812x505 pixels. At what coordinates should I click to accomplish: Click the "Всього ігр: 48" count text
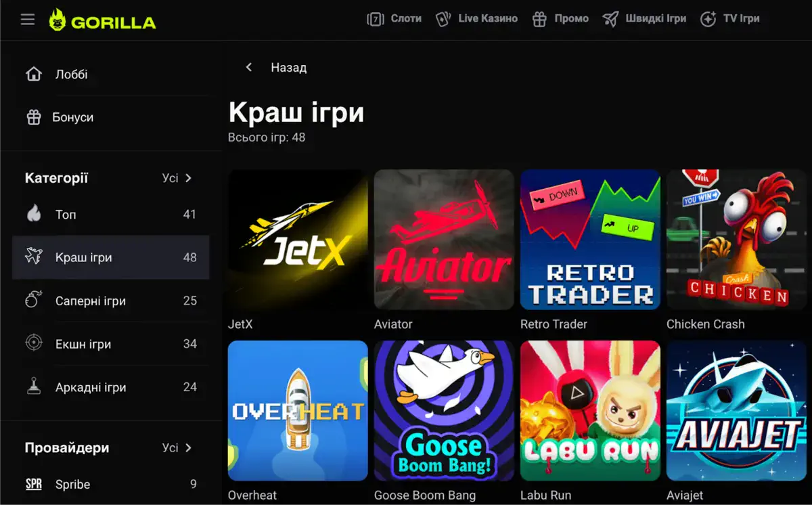tap(267, 137)
